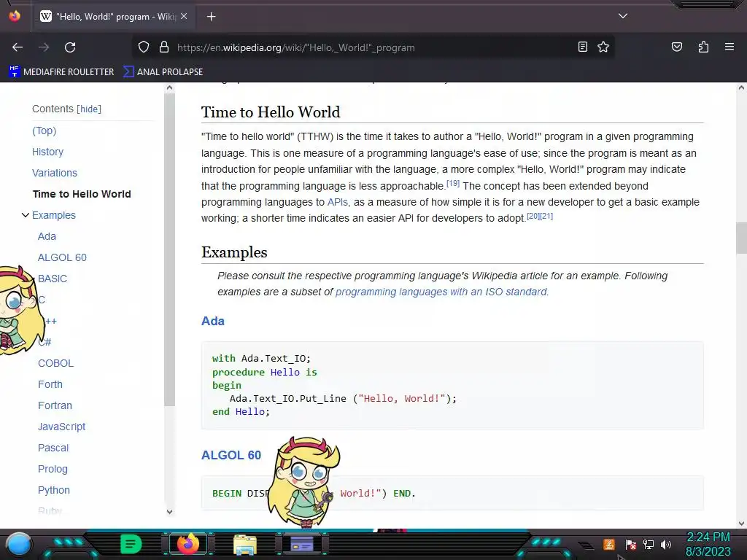Open the Extensions puzzle icon
This screenshot has height=560, width=747.
(x=703, y=47)
